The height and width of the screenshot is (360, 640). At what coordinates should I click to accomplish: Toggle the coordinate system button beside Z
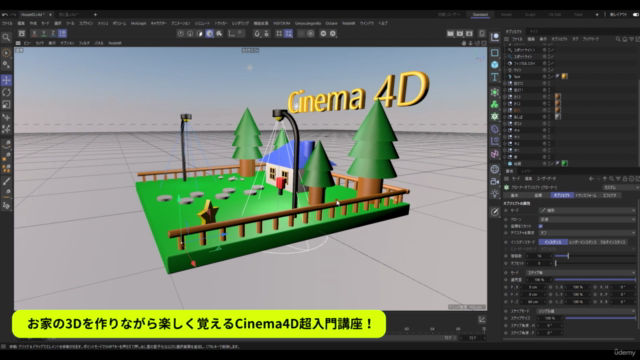pyautogui.click(x=62, y=33)
